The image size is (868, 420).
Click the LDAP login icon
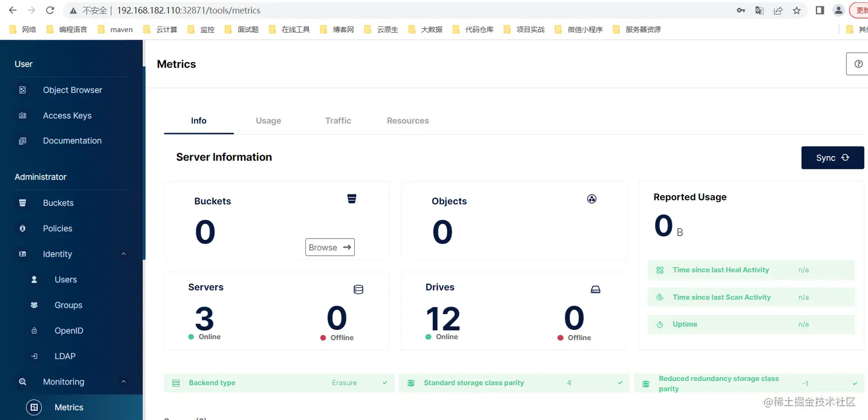click(x=34, y=356)
